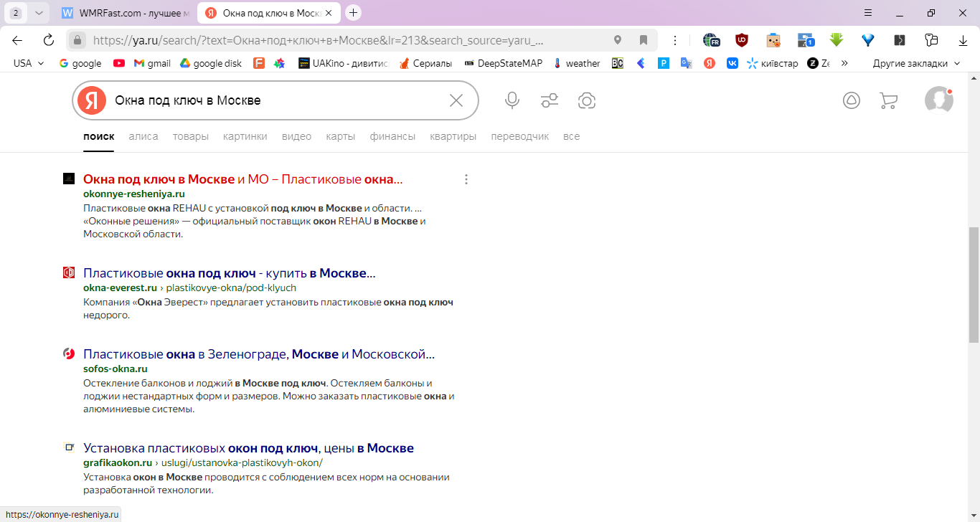Image resolution: width=980 pixels, height=522 pixels.
Task: Open the київстар bookmark
Action: point(772,63)
